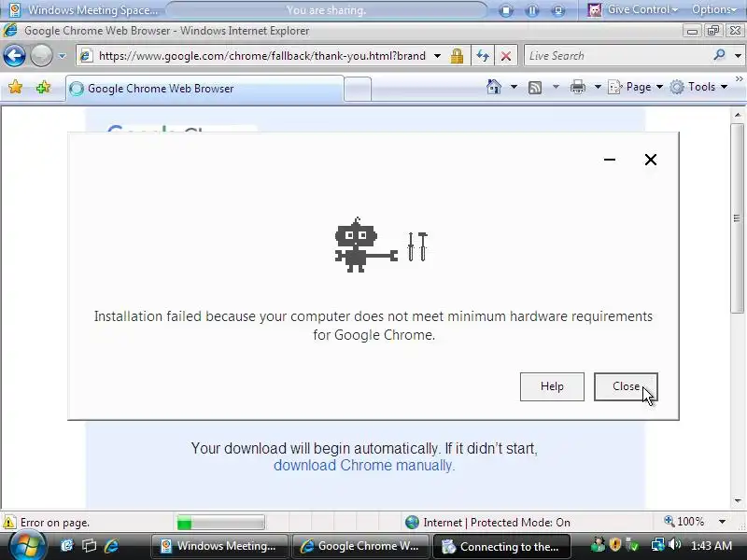This screenshot has width=747, height=560.
Task: Click the volume speaker tray icon
Action: (674, 544)
